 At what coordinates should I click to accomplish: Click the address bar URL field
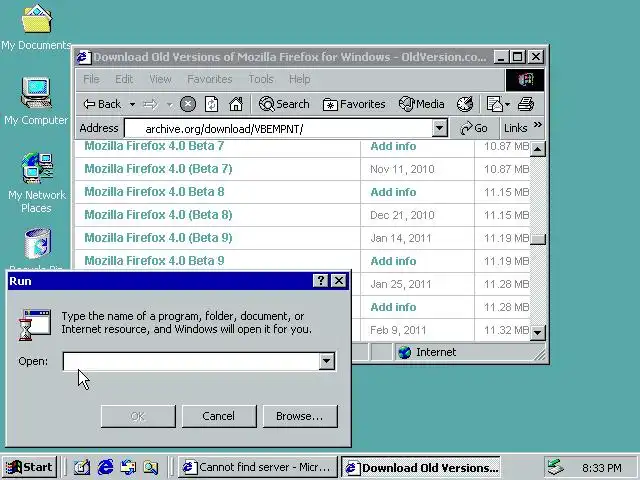(278, 129)
